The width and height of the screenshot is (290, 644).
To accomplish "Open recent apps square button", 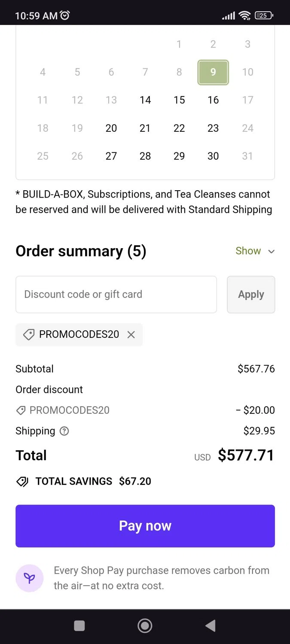I will [x=79, y=626].
